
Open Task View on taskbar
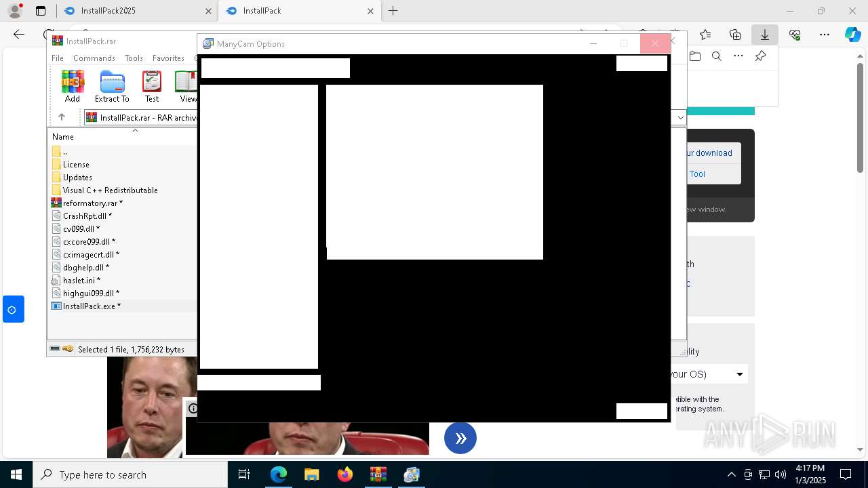pyautogui.click(x=244, y=474)
